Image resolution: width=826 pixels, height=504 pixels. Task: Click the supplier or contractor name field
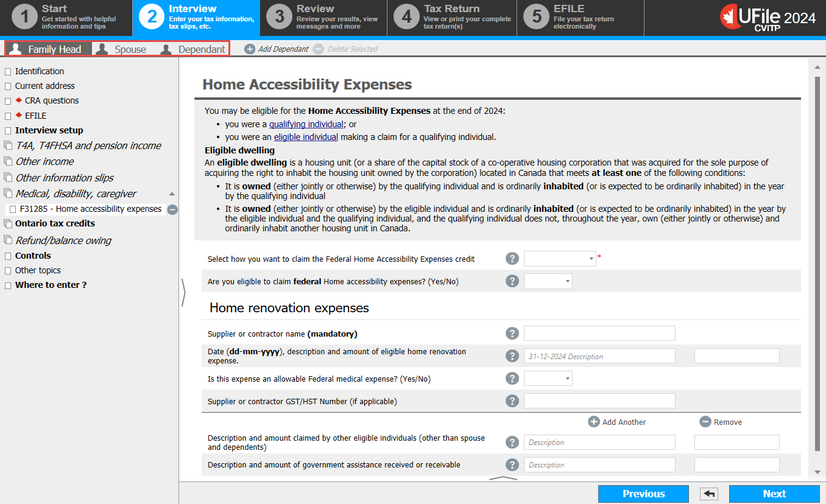599,333
